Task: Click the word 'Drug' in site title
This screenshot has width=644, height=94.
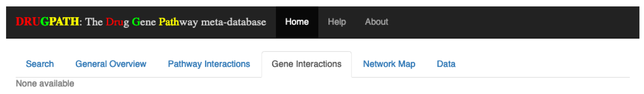Action: 117,22
